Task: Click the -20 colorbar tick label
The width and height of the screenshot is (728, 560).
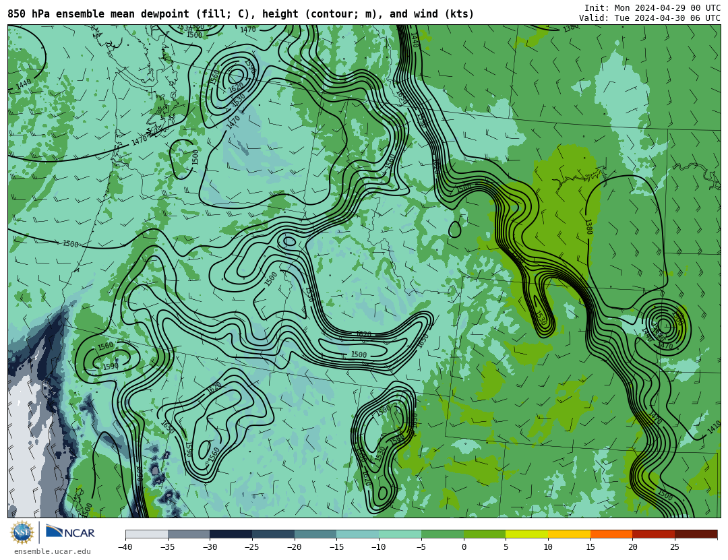Action: (x=294, y=547)
